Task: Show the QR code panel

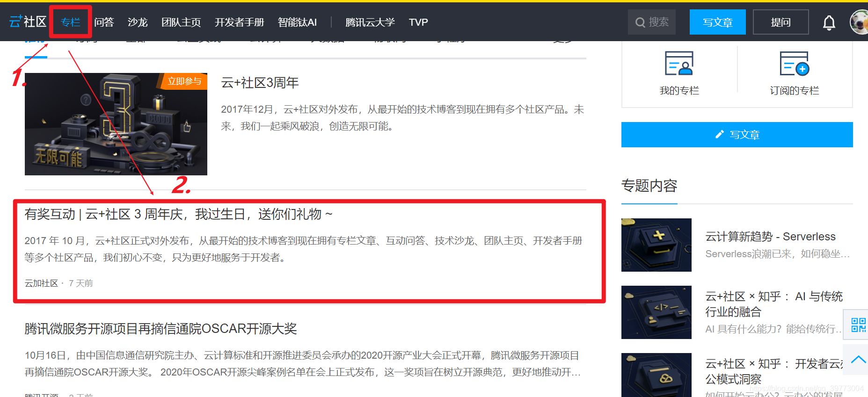Action: 858,325
